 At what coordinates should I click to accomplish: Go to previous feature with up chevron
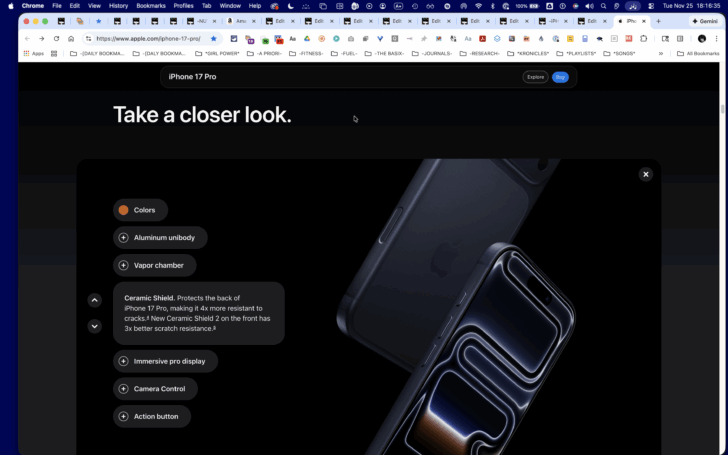(95, 300)
